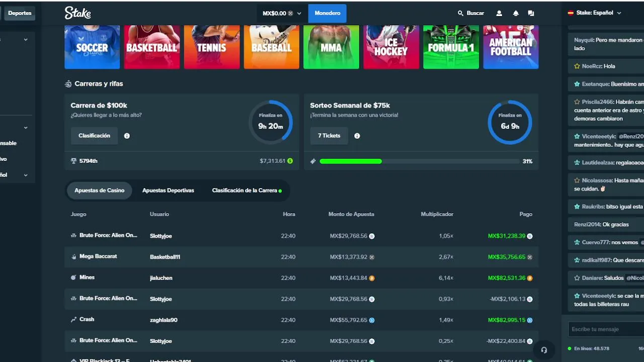
Task: Open user Basketball11
Action: click(165, 257)
